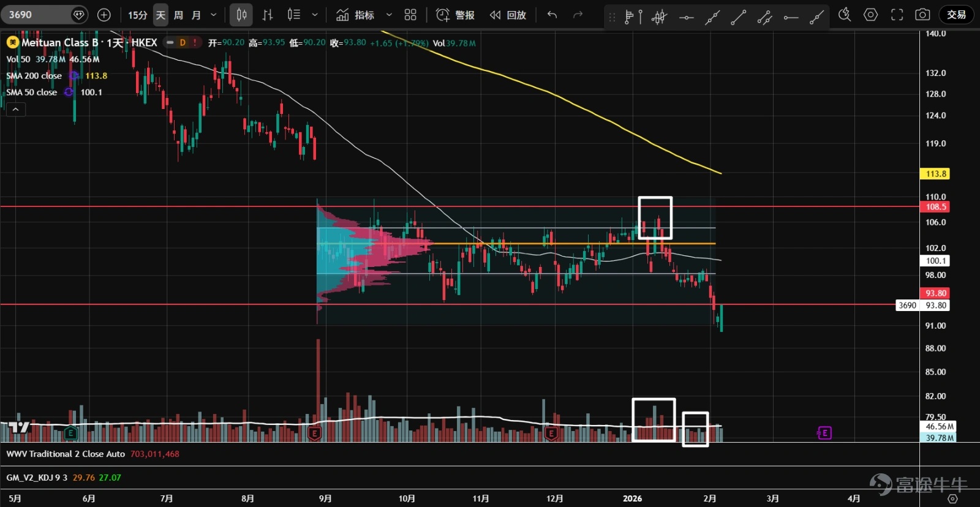Image resolution: width=980 pixels, height=507 pixels.
Task: Select volume candles chart type icon
Action: click(x=294, y=15)
